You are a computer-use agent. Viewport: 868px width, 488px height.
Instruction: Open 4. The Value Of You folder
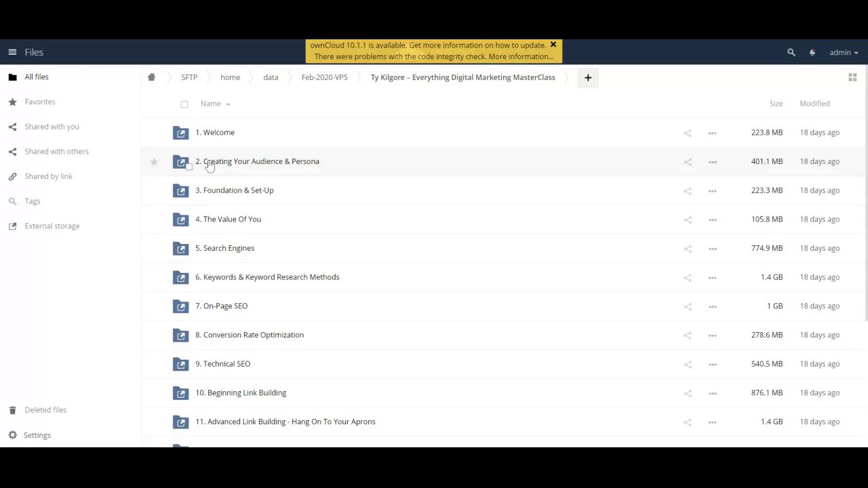228,220
